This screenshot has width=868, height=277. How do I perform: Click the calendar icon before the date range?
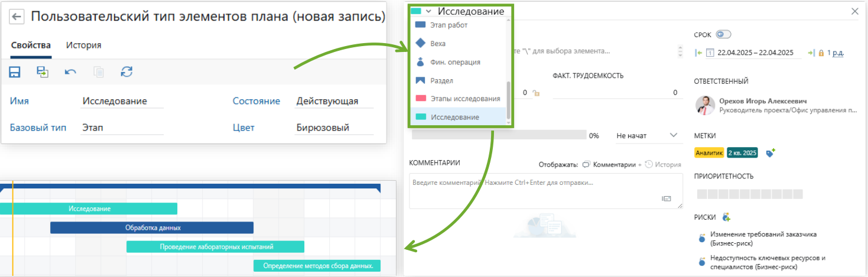click(710, 53)
